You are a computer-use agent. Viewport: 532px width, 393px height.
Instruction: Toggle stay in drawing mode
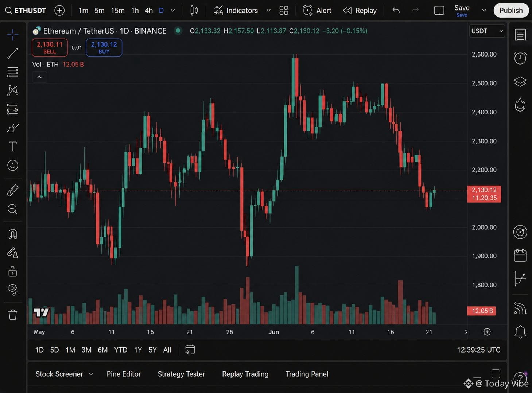[13, 253]
